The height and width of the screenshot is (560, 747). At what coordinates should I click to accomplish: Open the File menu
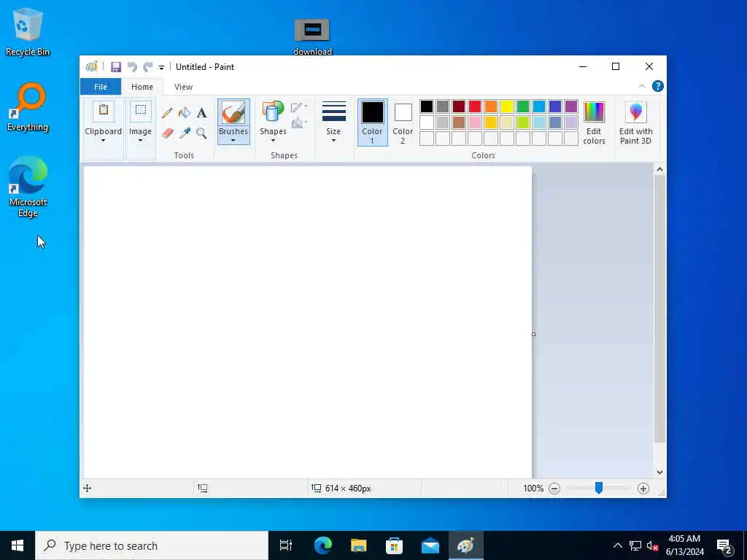101,87
